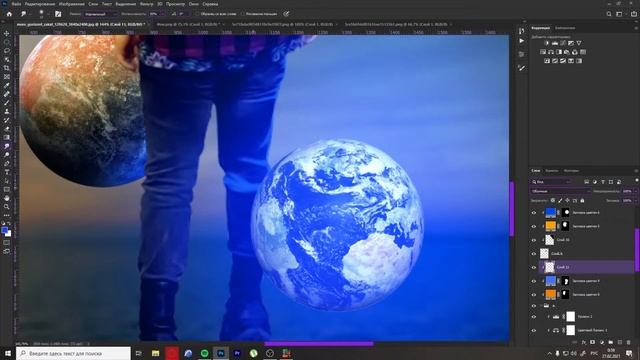The width and height of the screenshot is (640, 360).
Task: Open the Режим dropdown in options bar
Action: [100, 14]
